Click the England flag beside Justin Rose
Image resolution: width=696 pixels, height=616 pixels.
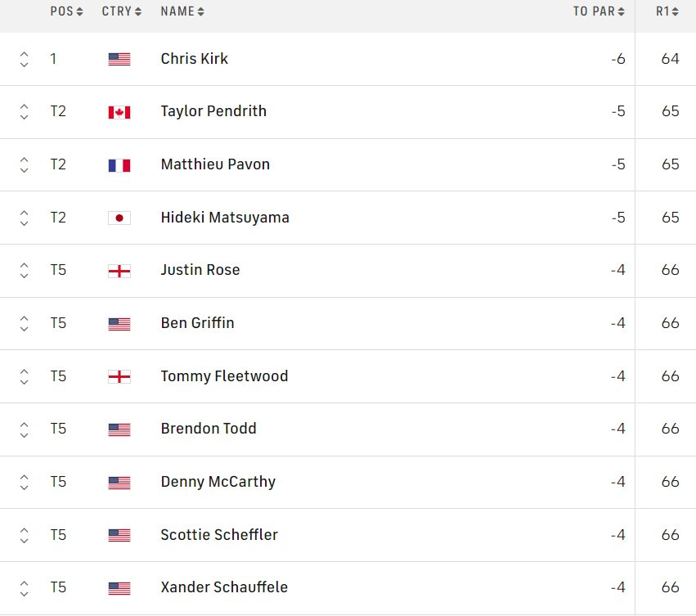click(119, 270)
